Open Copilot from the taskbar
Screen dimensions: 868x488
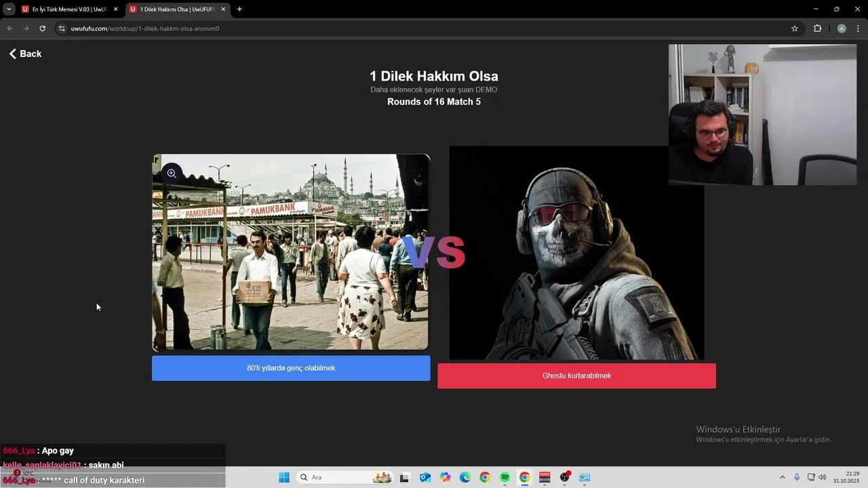[x=445, y=477]
